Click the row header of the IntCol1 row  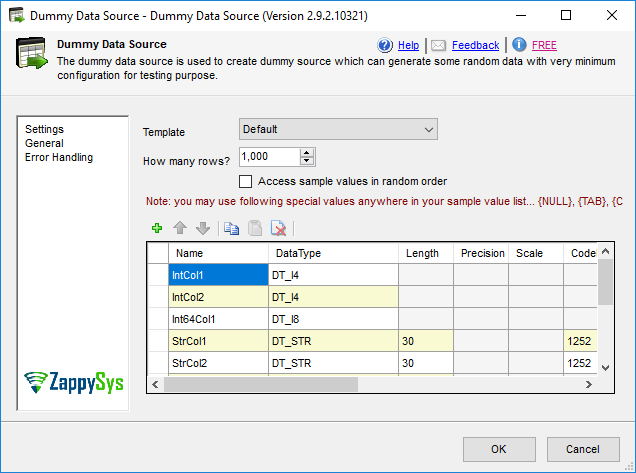(158, 275)
